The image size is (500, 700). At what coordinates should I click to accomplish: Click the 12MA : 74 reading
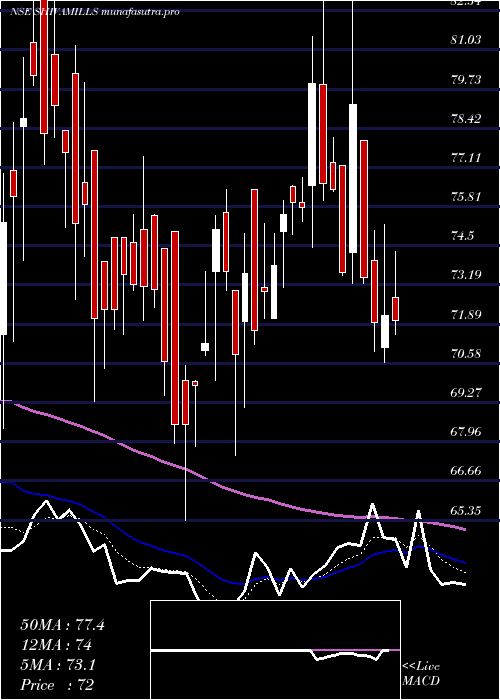coord(56,646)
